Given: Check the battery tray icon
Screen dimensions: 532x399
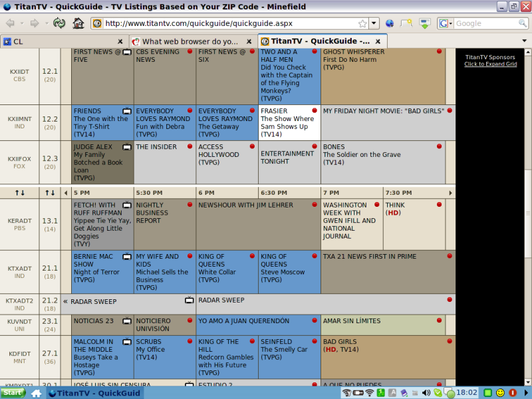Looking at the screenshot, I should (358, 393).
